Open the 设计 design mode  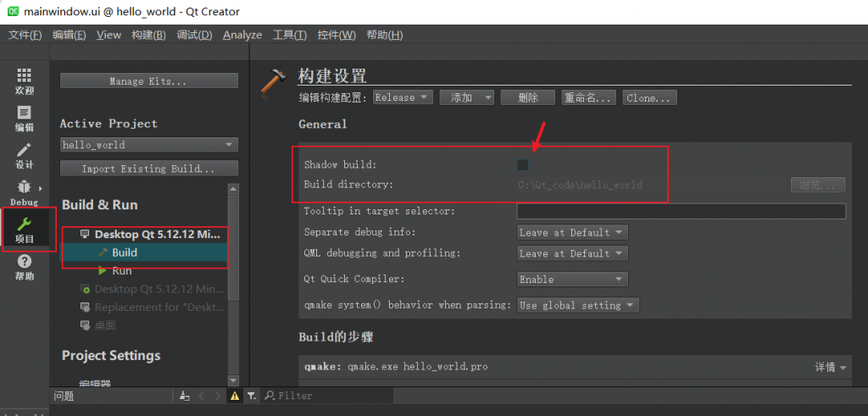pyautogui.click(x=25, y=155)
